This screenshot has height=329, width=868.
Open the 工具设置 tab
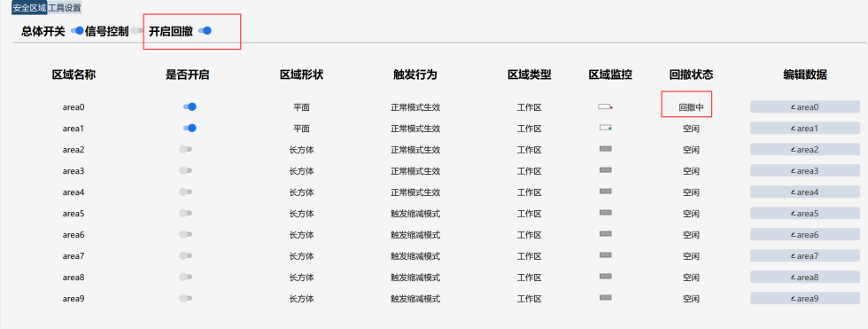64,8
